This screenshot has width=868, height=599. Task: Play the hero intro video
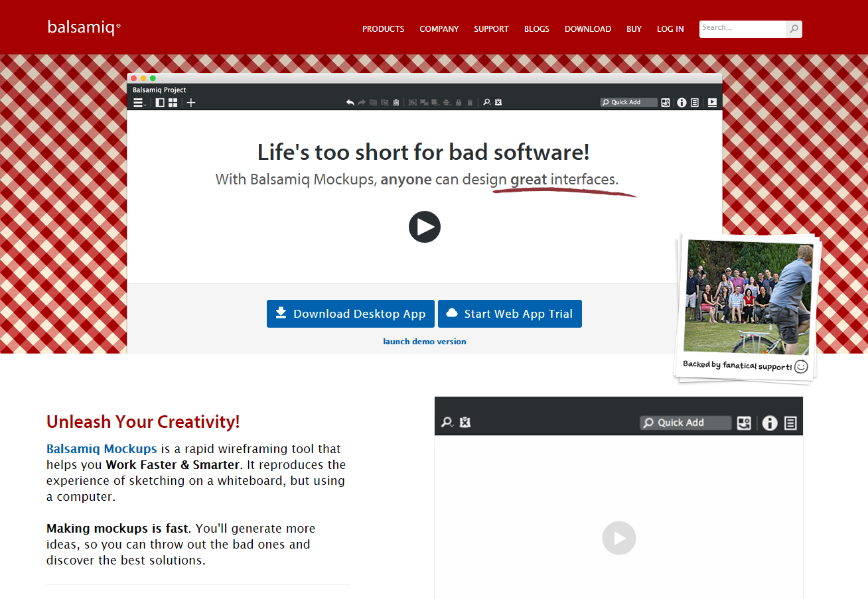425,227
